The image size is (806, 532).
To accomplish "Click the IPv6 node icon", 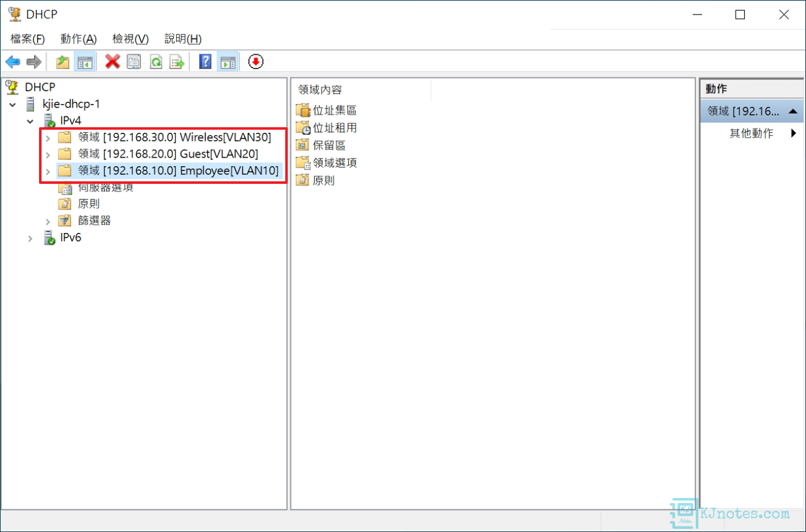I will pyautogui.click(x=48, y=238).
